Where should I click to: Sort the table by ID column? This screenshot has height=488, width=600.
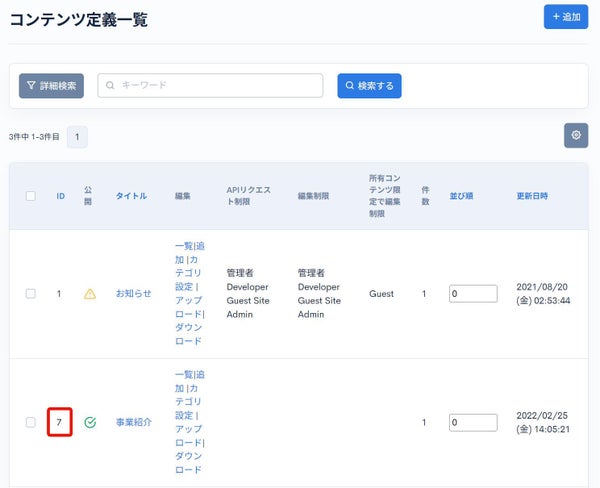coord(60,196)
